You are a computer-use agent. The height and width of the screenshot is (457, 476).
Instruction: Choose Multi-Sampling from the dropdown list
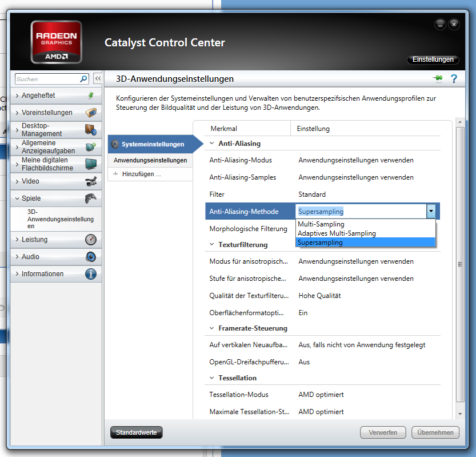click(366, 224)
